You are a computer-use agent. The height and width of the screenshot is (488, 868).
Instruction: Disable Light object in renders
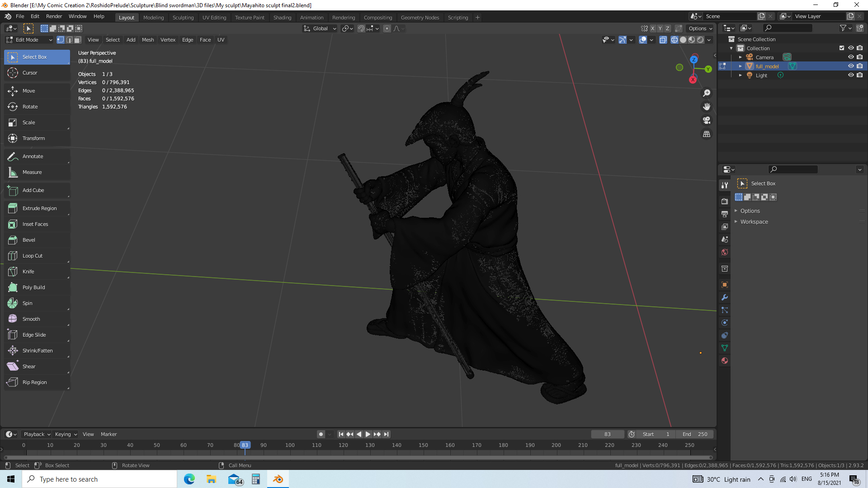click(860, 75)
